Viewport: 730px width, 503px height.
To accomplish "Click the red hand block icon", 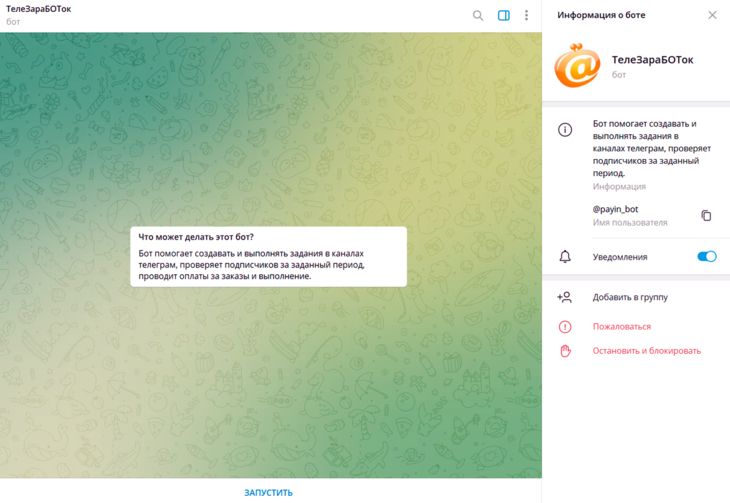I will [565, 351].
